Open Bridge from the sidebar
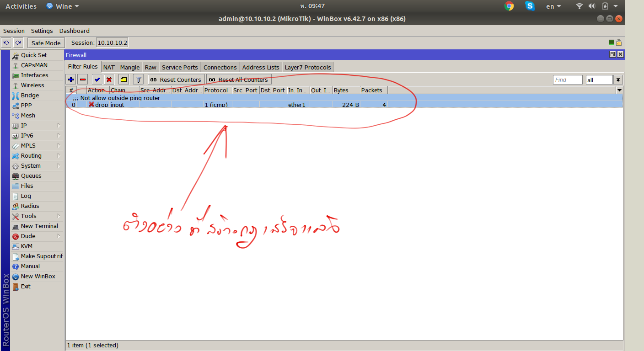644x351 pixels. (38, 95)
